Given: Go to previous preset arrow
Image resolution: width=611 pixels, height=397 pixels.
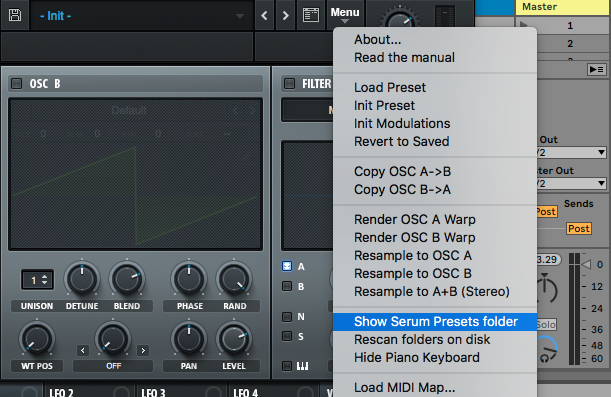Looking at the screenshot, I should click(x=264, y=16).
